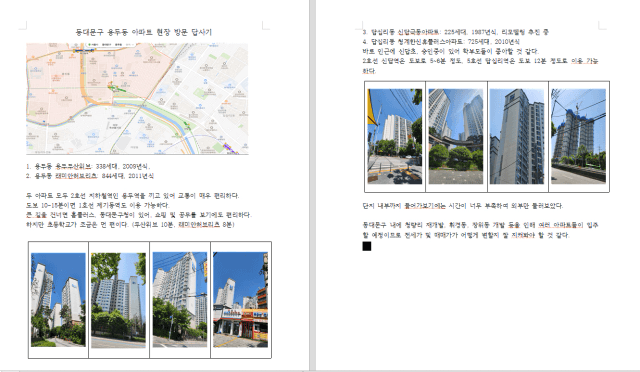Click the photo with the yellow awning corner
640x372 pixels.
tap(395, 136)
